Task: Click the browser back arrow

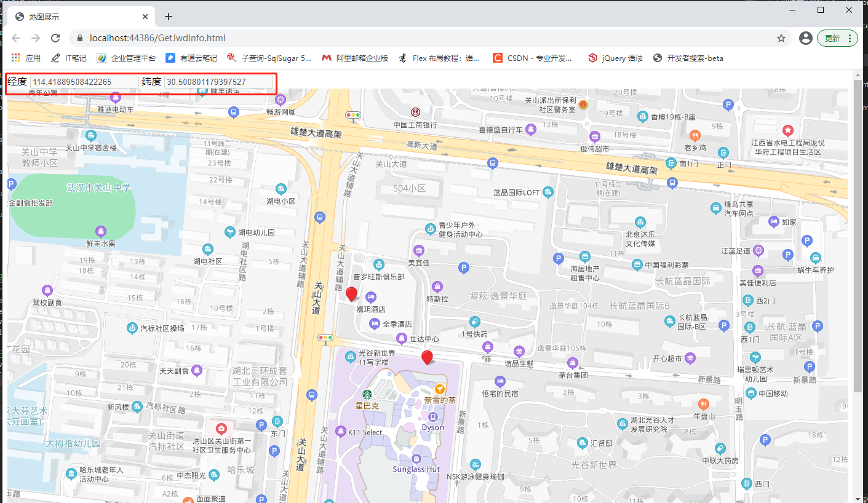Action: click(x=16, y=38)
